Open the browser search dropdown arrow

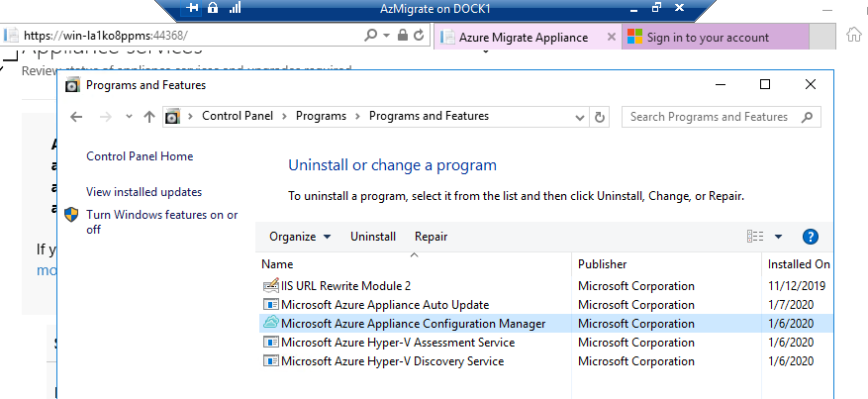[x=386, y=36]
